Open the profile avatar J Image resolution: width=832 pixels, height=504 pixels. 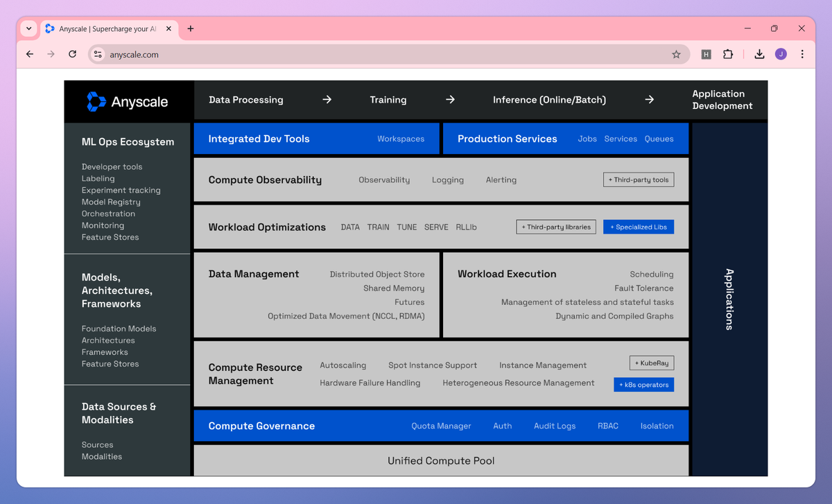(x=781, y=54)
